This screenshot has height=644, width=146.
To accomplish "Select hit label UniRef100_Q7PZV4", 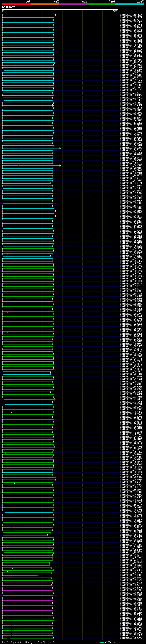I will pos(131,447).
